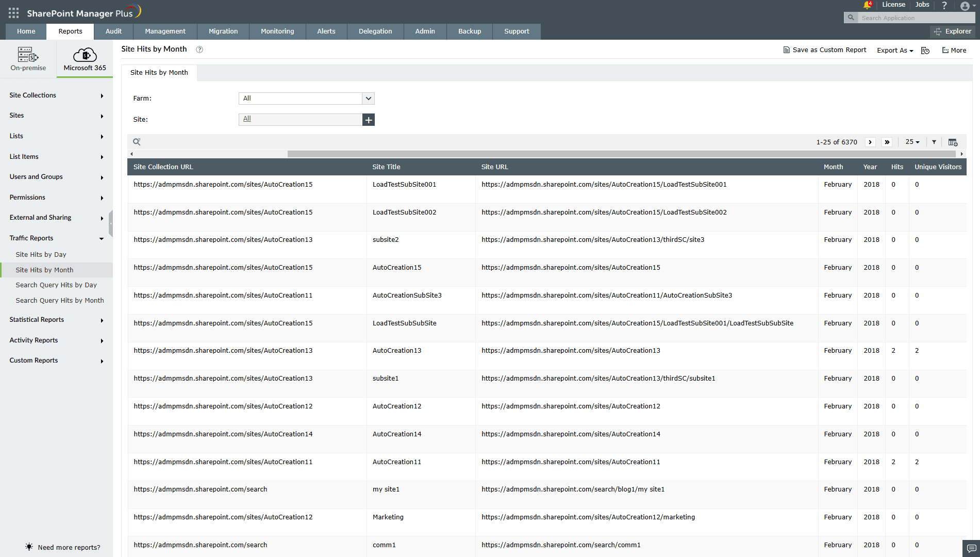Expand the List Items section

[x=56, y=157]
